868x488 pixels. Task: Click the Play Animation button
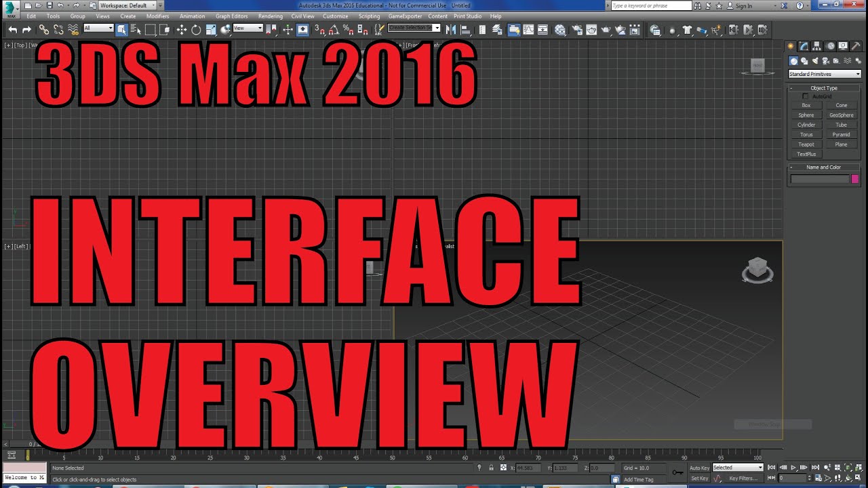point(793,467)
